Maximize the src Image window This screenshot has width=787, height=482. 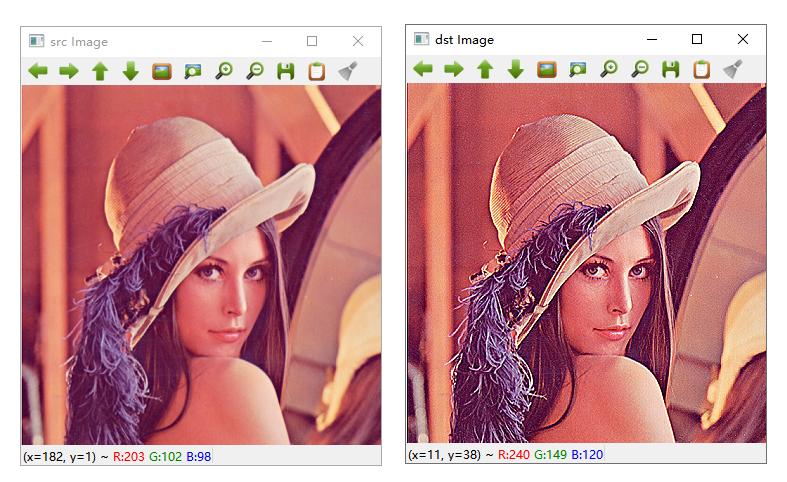click(x=312, y=41)
